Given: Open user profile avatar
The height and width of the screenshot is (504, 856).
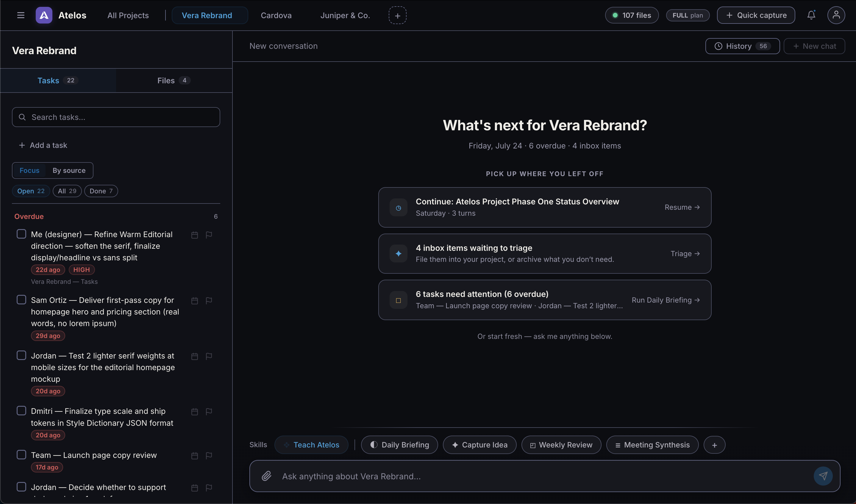Looking at the screenshot, I should point(836,15).
